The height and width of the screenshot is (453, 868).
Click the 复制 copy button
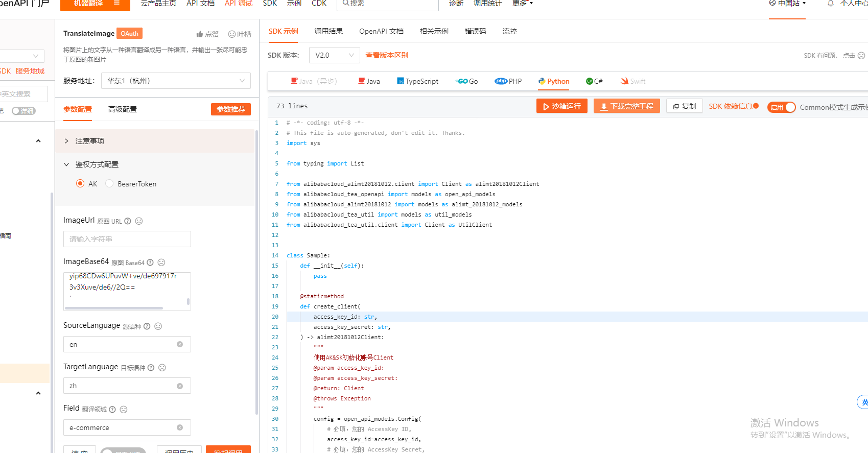pyautogui.click(x=685, y=106)
